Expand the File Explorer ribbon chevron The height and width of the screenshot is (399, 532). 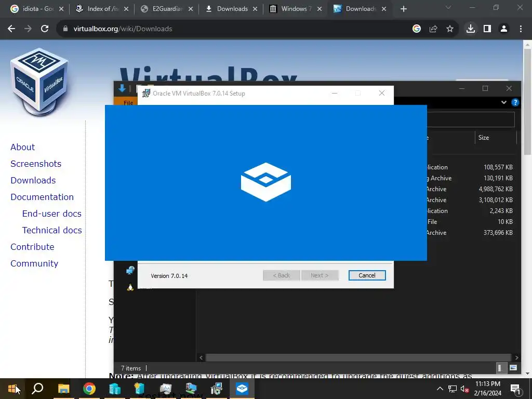(x=504, y=102)
